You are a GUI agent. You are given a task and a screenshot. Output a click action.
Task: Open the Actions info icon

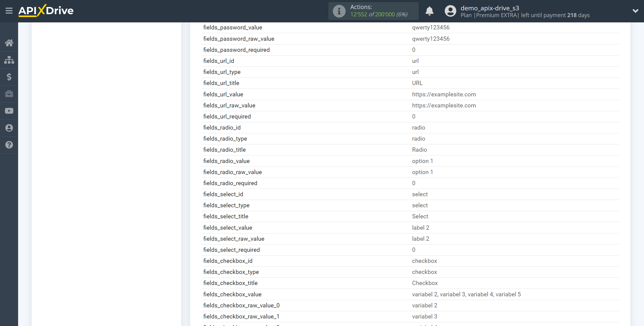coord(339,11)
